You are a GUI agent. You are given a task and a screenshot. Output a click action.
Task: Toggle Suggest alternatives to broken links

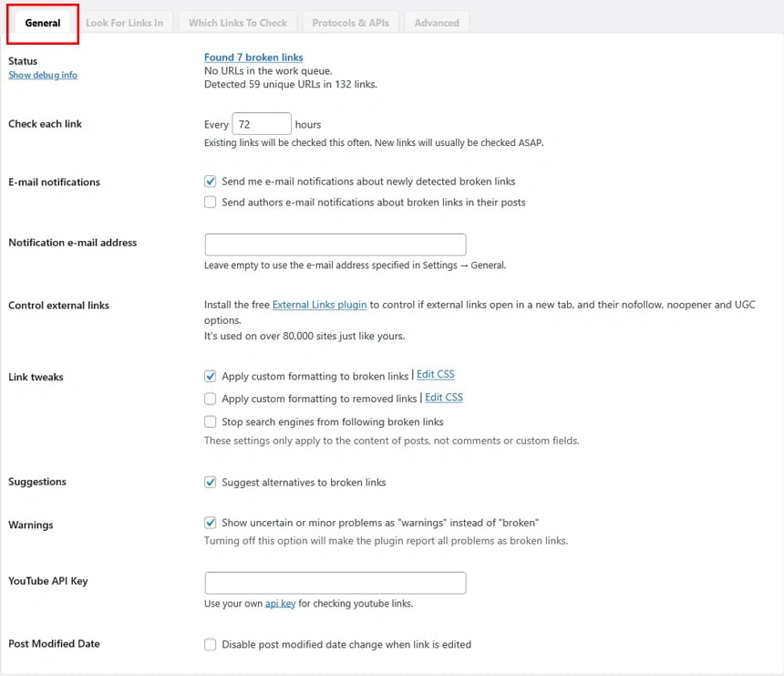click(x=211, y=483)
